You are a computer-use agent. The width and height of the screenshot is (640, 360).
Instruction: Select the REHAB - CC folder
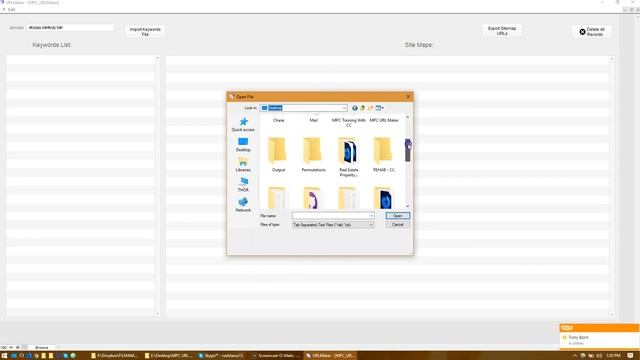[384, 155]
